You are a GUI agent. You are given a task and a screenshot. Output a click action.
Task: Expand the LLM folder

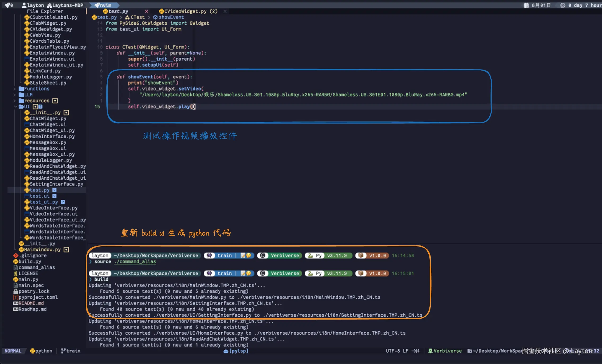(x=28, y=95)
